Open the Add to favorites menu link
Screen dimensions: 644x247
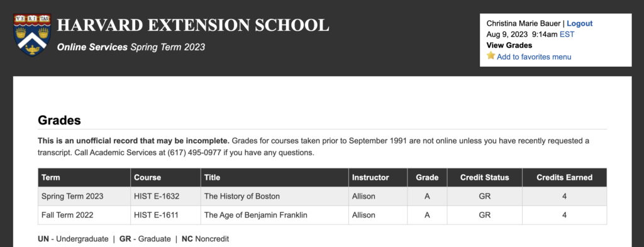tap(534, 57)
